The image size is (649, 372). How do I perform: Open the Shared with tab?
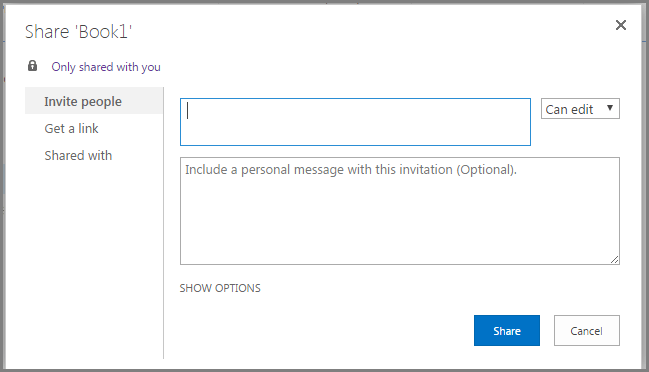tap(78, 155)
